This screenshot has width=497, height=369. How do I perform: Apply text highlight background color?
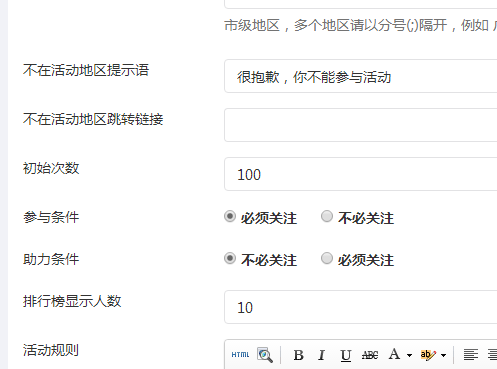[428, 355]
